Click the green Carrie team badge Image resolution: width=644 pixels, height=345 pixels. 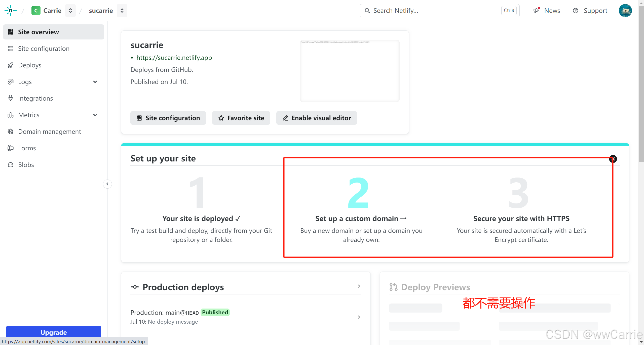coord(36,11)
